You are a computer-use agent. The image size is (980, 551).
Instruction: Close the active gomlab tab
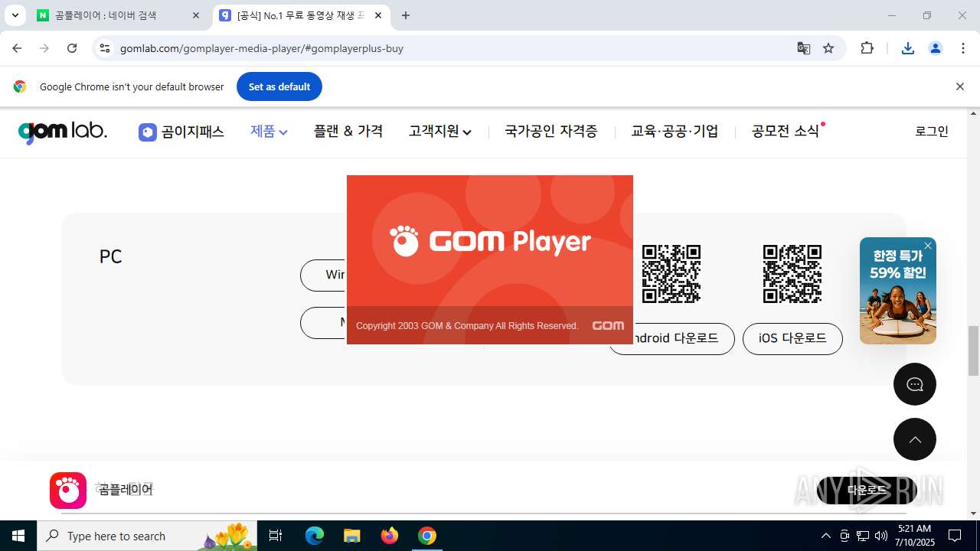pos(378,15)
